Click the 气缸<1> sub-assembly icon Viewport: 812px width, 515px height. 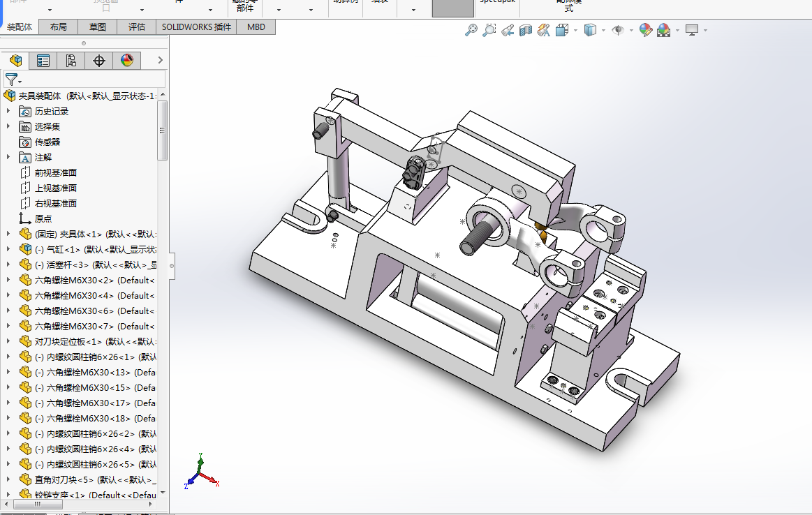coord(25,250)
